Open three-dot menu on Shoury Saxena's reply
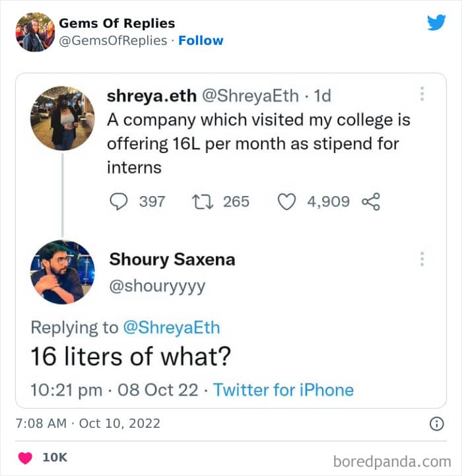This screenshot has height=476, width=462. click(x=422, y=259)
